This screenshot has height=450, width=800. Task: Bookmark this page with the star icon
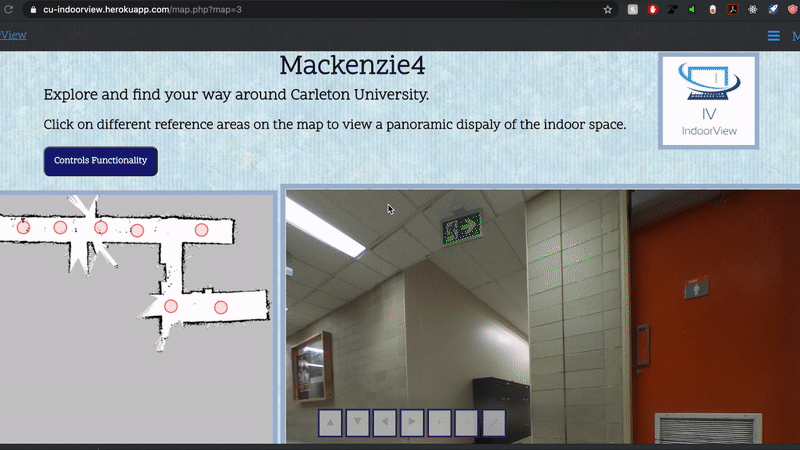[x=608, y=9]
